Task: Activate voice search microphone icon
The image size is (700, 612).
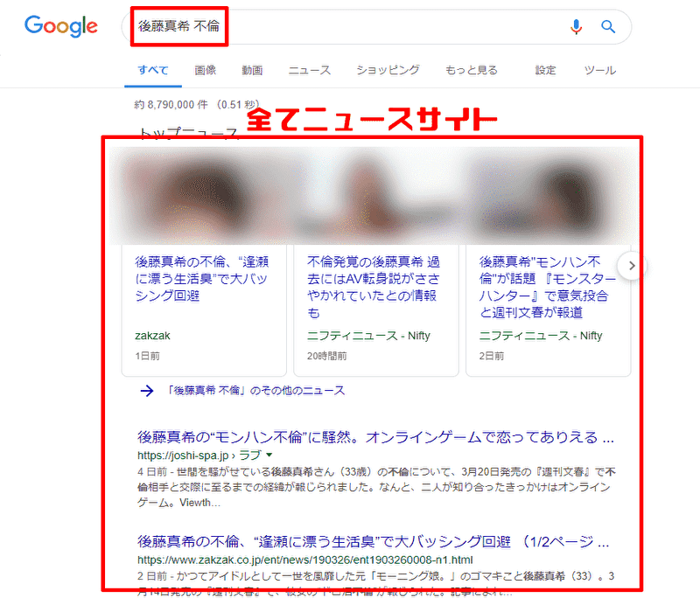Action: tap(576, 27)
